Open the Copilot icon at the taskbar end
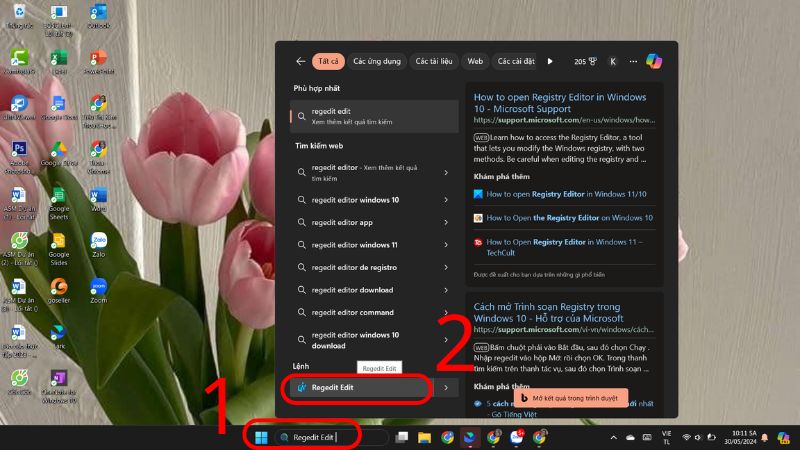 (x=783, y=437)
